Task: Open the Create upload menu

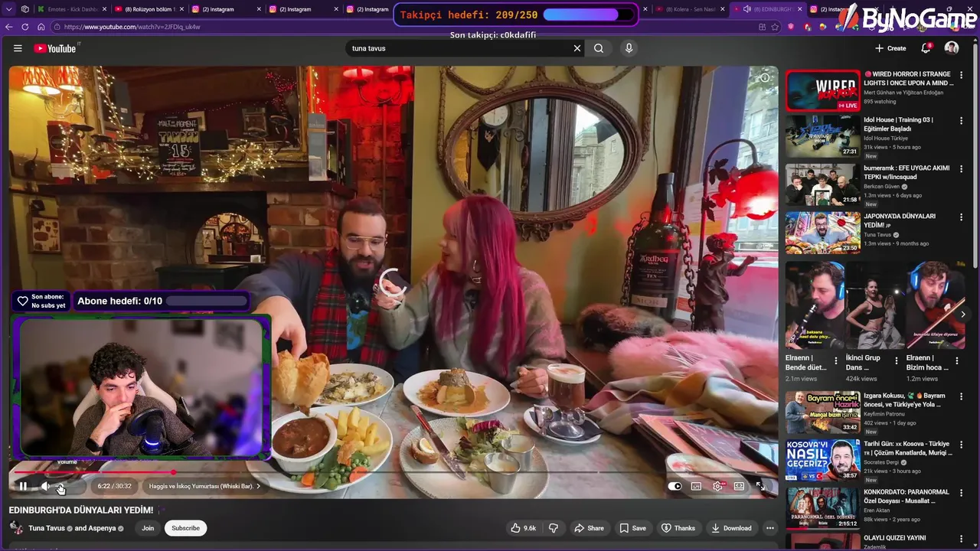Action: [x=890, y=48]
